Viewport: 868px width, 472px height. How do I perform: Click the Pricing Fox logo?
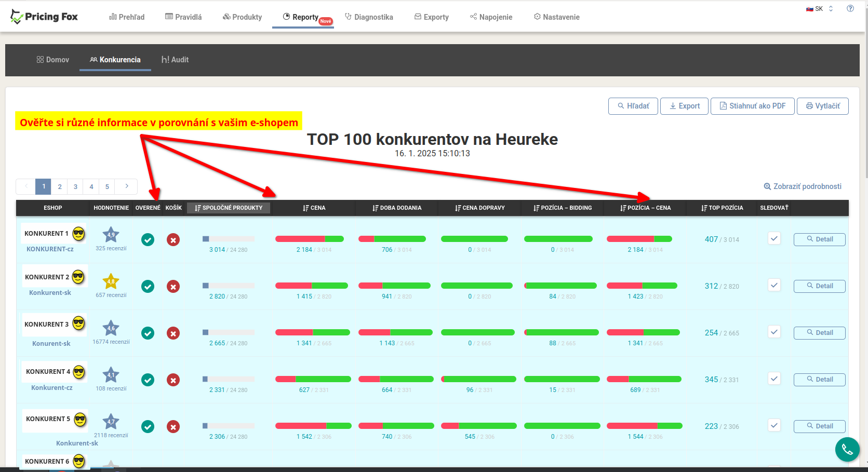44,17
